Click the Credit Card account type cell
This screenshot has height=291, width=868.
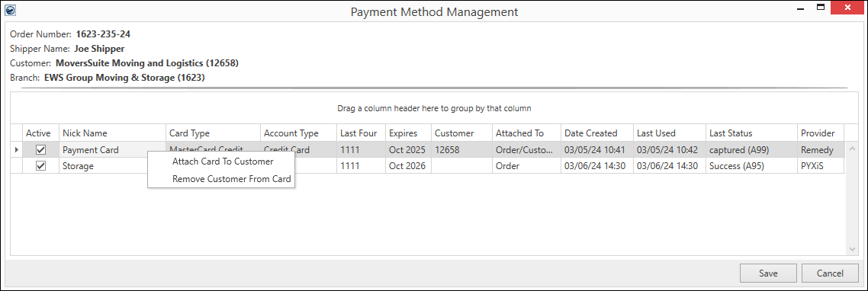pyautogui.click(x=298, y=149)
